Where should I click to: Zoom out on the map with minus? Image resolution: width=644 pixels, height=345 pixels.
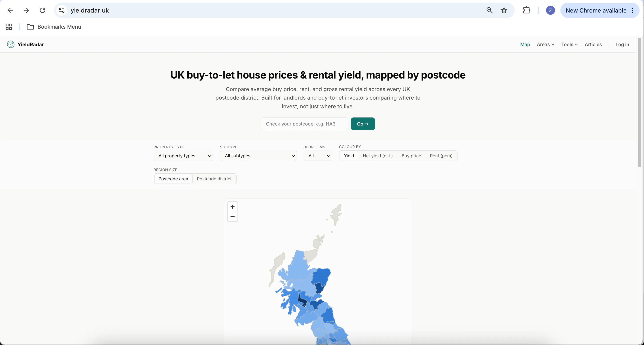(232, 216)
